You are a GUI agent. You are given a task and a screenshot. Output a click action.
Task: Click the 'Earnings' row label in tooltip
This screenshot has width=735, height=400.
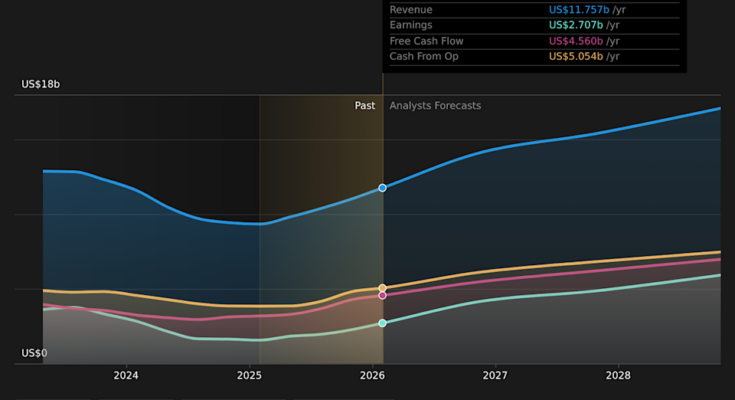(x=411, y=25)
